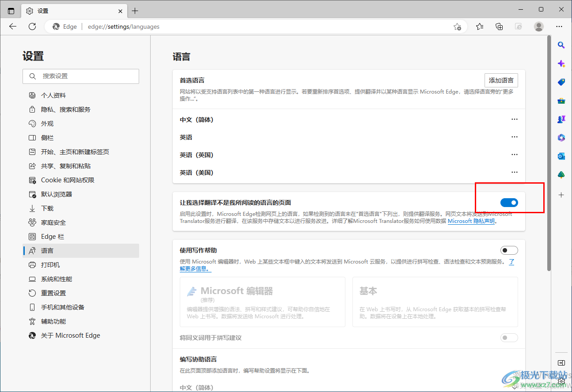Open more actions for 中文（简体）
This screenshot has width=572, height=392.
click(515, 119)
